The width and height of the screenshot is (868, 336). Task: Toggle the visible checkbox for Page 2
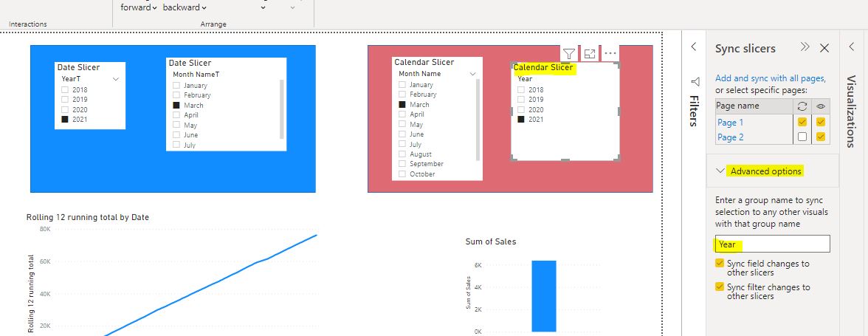821,137
